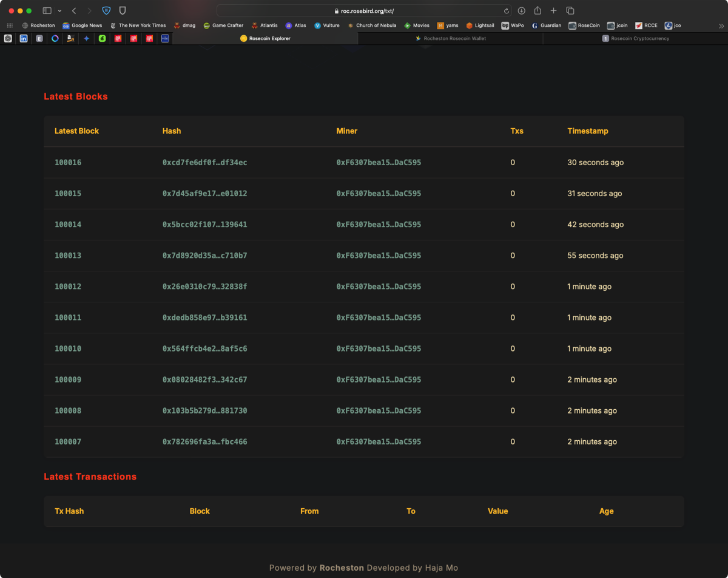728x578 pixels.
Task: Click the '30 seconds ago' timestamp
Action: (x=595, y=163)
